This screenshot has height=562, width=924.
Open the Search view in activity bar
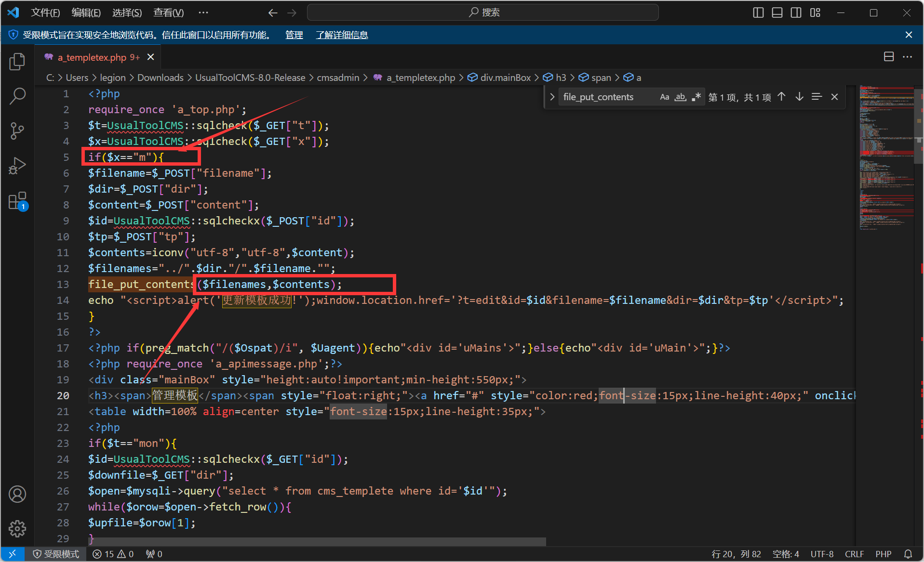tap(17, 96)
